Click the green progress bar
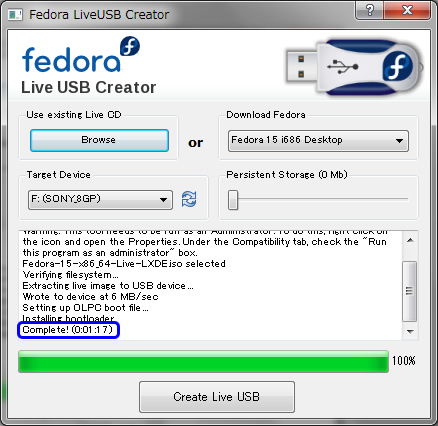The image size is (438, 426). pos(204,361)
